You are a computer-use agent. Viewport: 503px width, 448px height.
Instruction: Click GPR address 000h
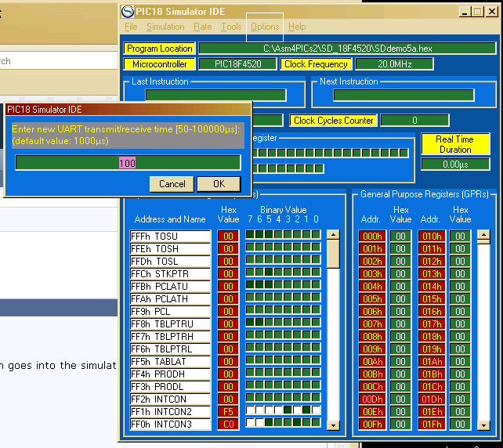[x=372, y=236]
